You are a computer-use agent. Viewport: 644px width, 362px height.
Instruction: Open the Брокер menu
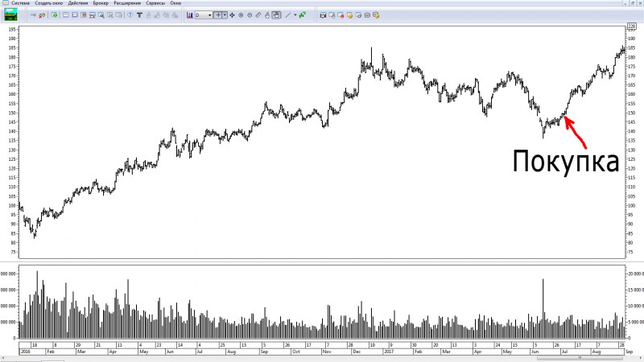[101, 3]
